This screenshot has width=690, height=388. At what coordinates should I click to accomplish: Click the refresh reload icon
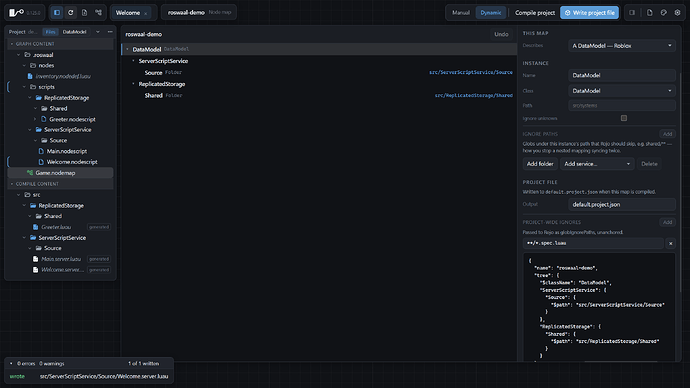[x=71, y=12]
